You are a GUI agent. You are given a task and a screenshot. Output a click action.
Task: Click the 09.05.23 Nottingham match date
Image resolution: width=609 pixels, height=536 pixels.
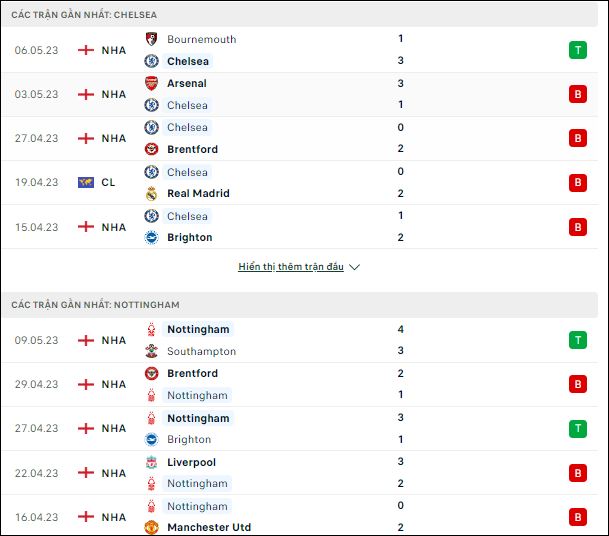(37, 340)
